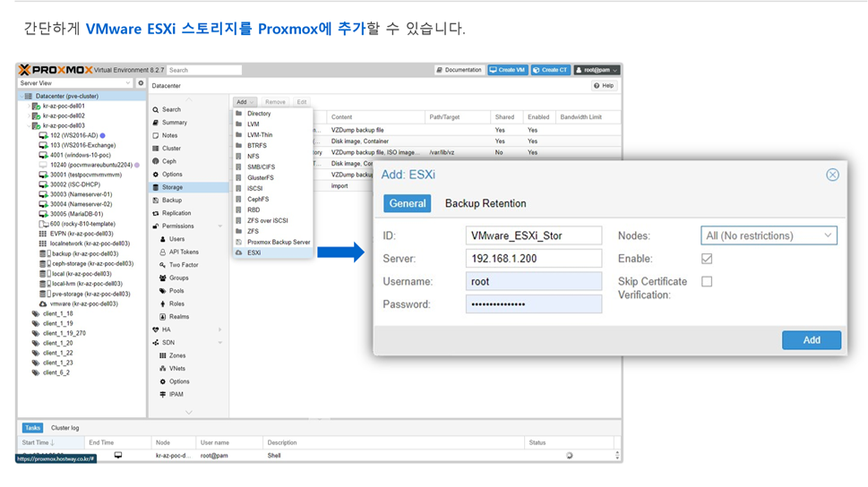Open the Nodes dropdown
This screenshot has height=487, width=868.
pyautogui.click(x=769, y=235)
